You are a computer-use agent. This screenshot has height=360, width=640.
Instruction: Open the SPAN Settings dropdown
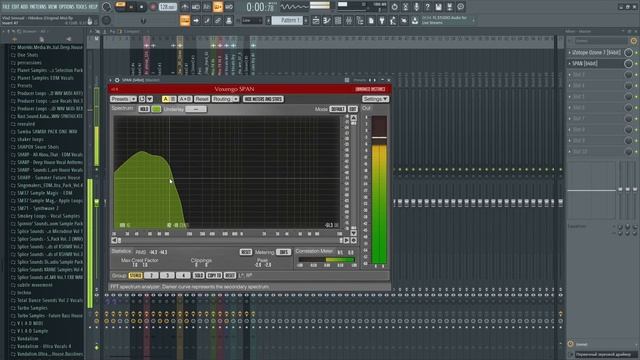click(375, 99)
